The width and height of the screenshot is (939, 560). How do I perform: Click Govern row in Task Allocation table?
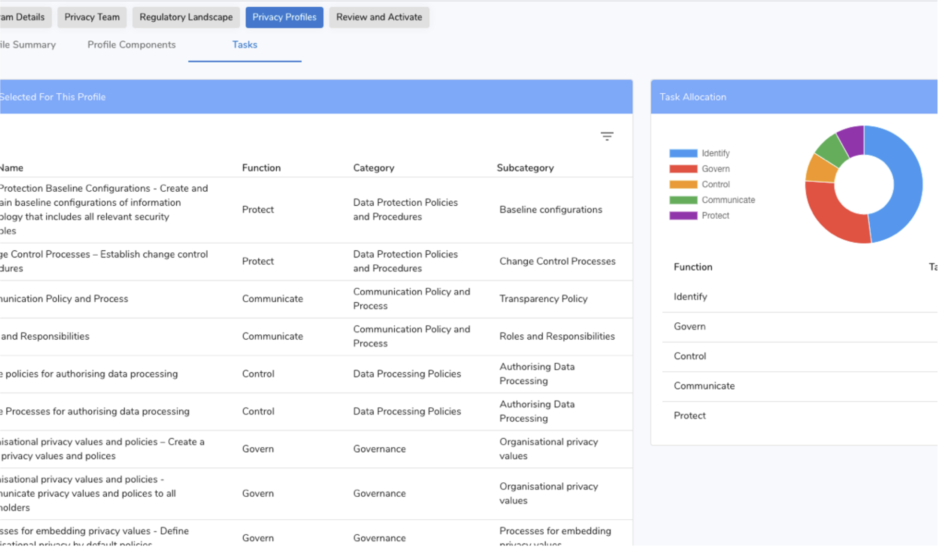tap(689, 327)
